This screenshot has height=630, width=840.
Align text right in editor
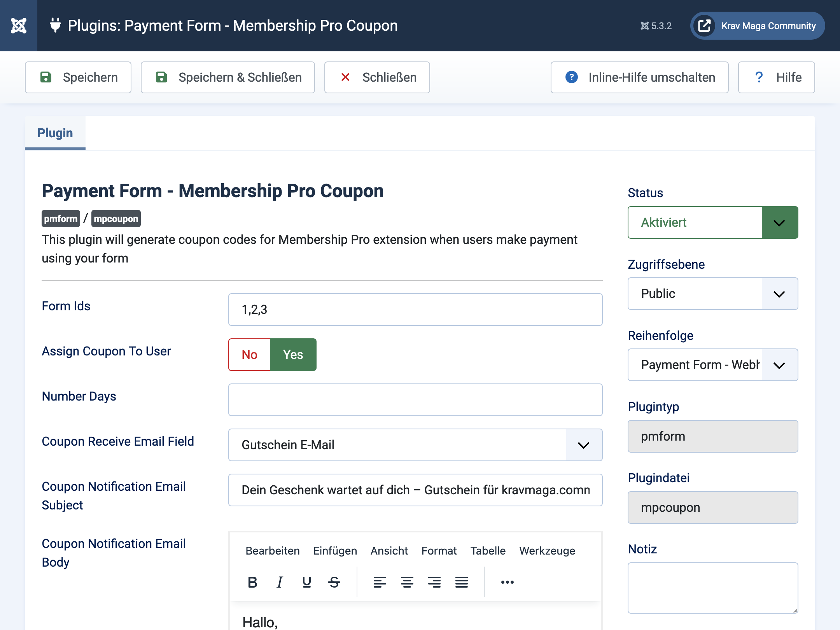coord(434,582)
